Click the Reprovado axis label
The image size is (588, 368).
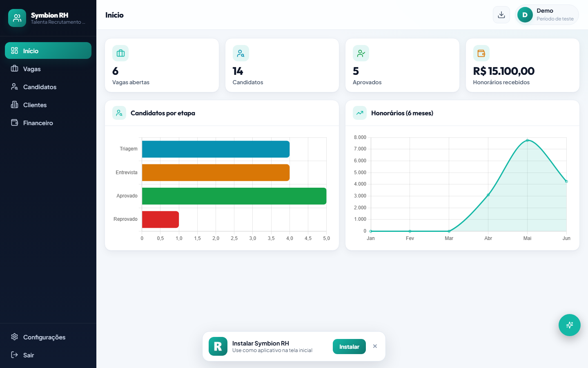click(x=125, y=219)
